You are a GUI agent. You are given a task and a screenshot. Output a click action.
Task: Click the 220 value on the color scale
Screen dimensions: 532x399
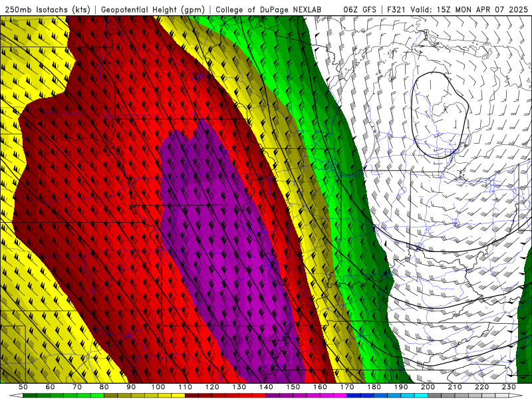(x=481, y=387)
